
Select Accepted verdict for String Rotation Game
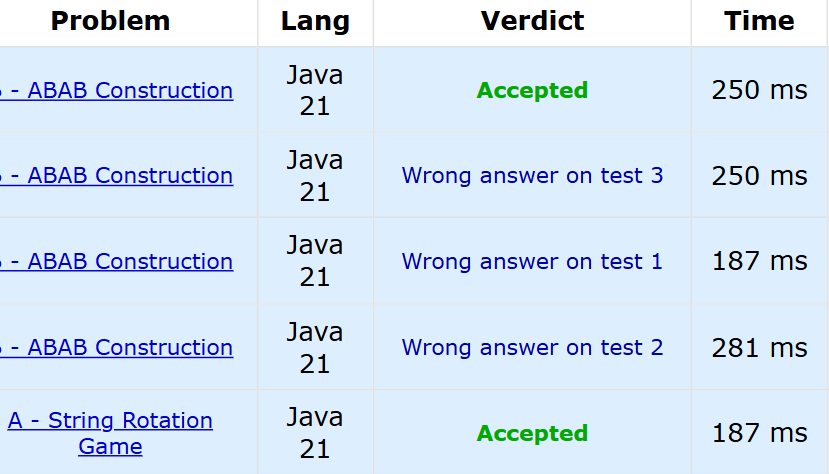(x=532, y=433)
